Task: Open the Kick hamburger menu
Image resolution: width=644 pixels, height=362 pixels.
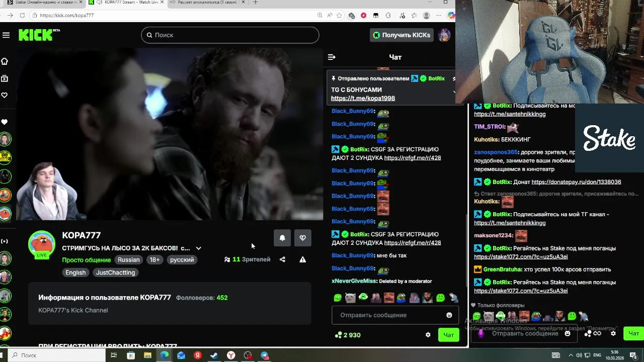Action: pos(6,35)
